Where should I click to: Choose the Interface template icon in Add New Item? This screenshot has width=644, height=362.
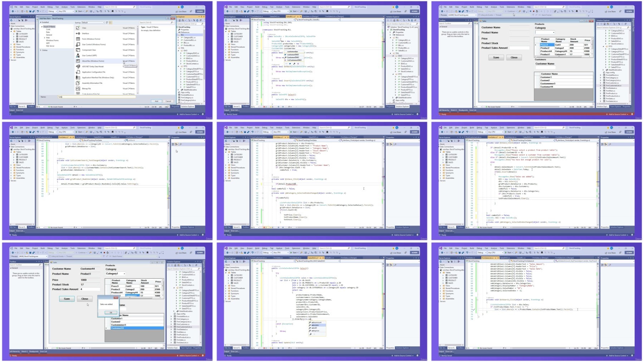coord(78,33)
